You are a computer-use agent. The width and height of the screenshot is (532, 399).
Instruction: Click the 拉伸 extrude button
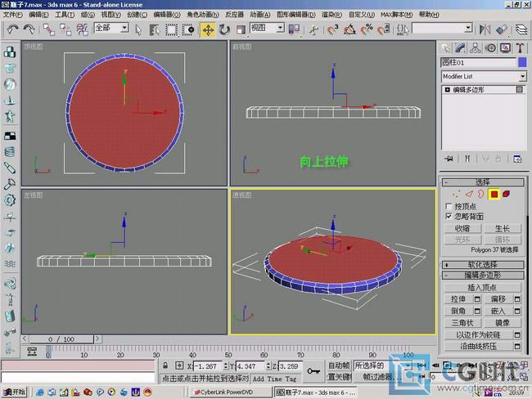[x=458, y=299]
